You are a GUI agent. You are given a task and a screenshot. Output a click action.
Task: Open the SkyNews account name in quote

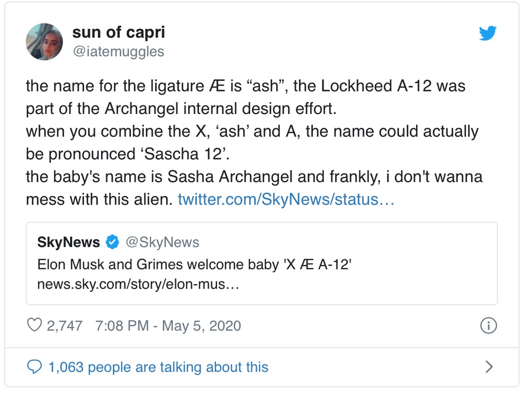point(69,243)
